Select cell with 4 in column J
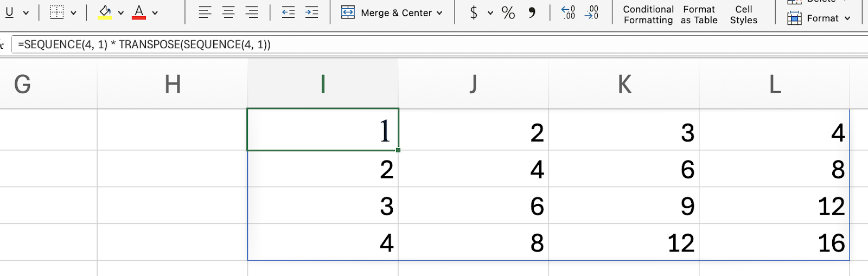 point(473,169)
